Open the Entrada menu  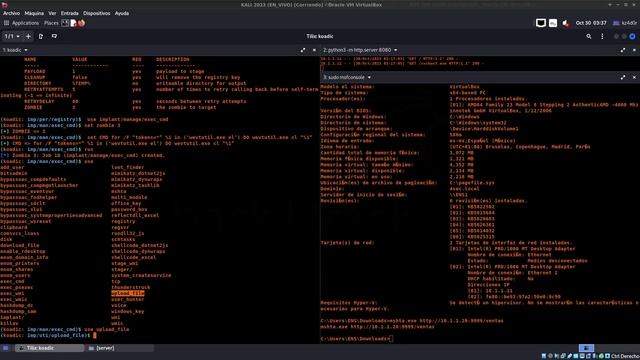click(69, 13)
